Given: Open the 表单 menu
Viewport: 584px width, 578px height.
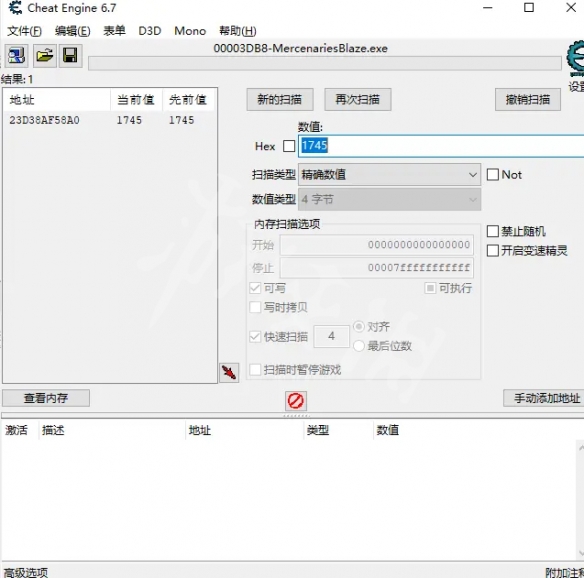Looking at the screenshot, I should pyautogui.click(x=114, y=31).
